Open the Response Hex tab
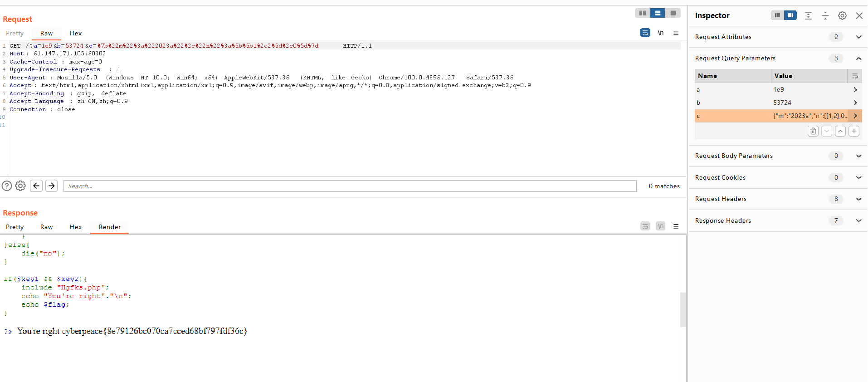 coord(76,227)
